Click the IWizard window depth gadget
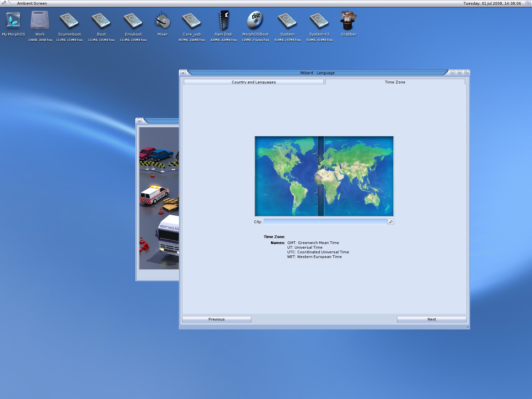The image size is (532, 399). 466,73
